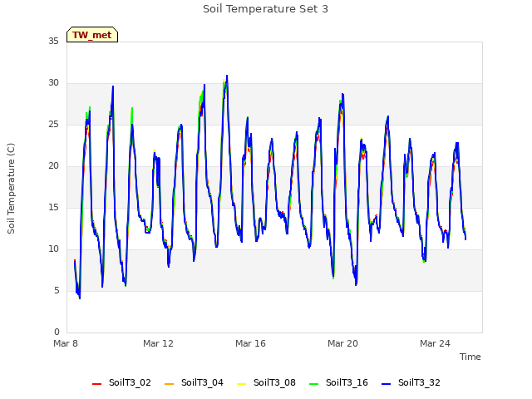The image size is (532, 399).
Task: Click the Time axis title
Action: 470,357
